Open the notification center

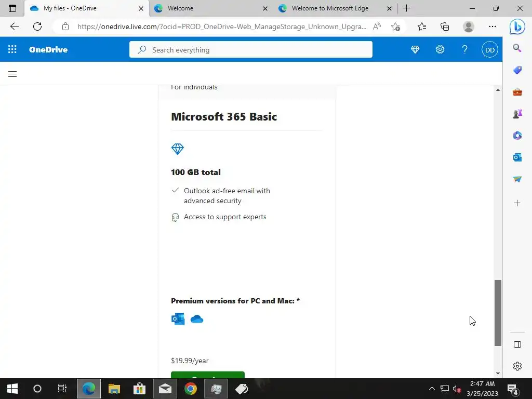pyautogui.click(x=512, y=389)
